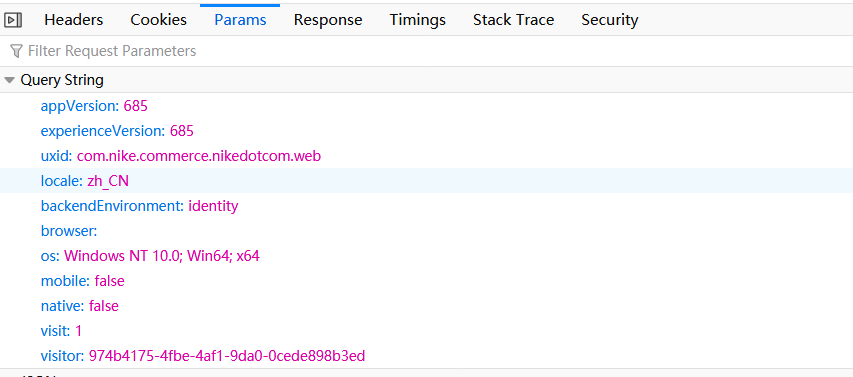Open the Response tab
Image resolution: width=853 pixels, height=377 pixels.
pos(327,20)
